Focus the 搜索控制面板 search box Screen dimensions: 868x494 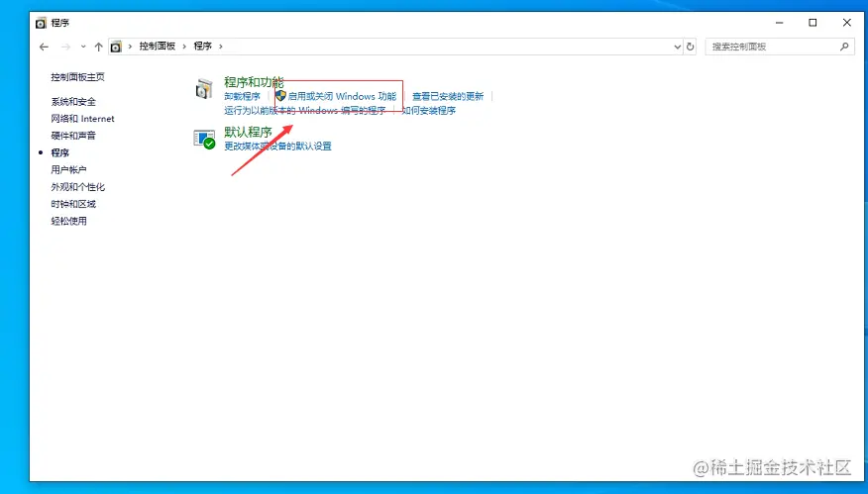click(780, 47)
